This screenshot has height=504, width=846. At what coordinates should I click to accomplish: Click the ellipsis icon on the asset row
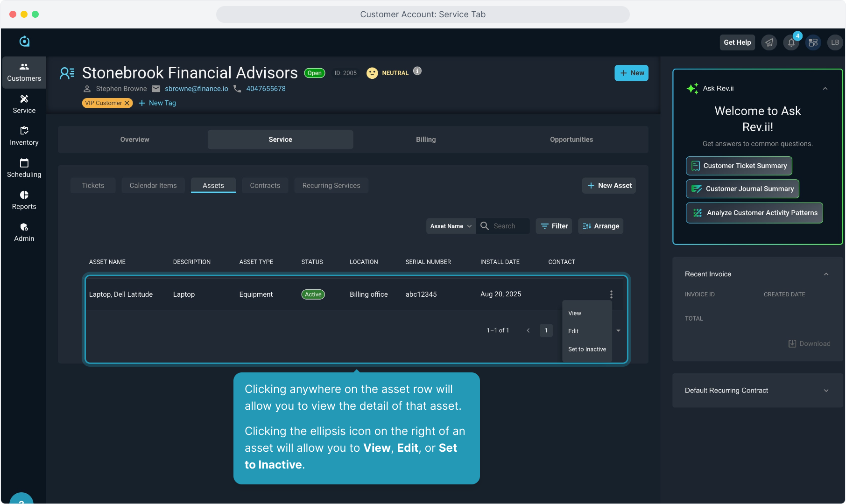(611, 294)
